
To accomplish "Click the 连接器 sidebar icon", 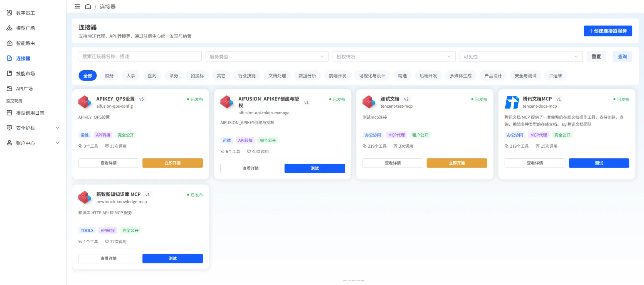I will tap(9, 58).
